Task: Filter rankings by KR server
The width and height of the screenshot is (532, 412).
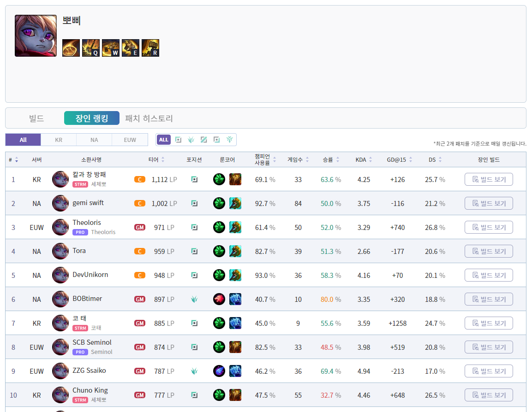Action: click(59, 140)
